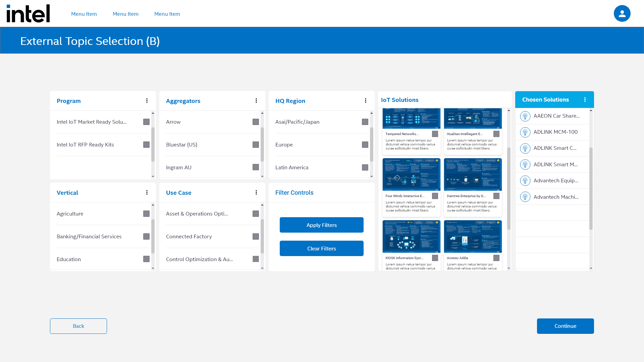
Task: Check Control Optimization & Au... checkbox
Action: click(x=256, y=259)
